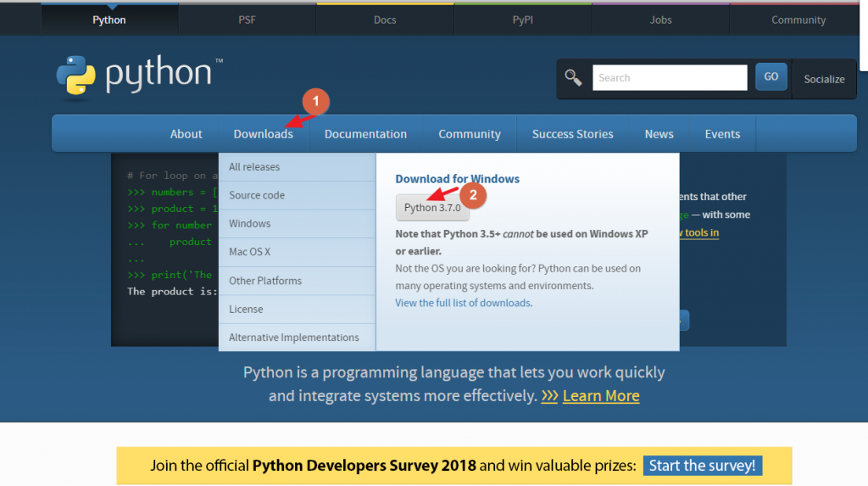868x486 pixels.
Task: Click the yellow triple-arrow before Learn More
Action: (549, 396)
